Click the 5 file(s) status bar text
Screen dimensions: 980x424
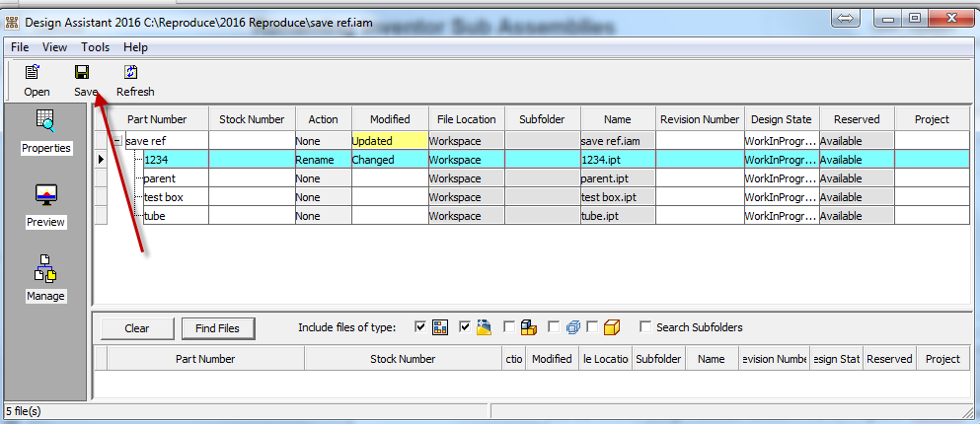23,411
